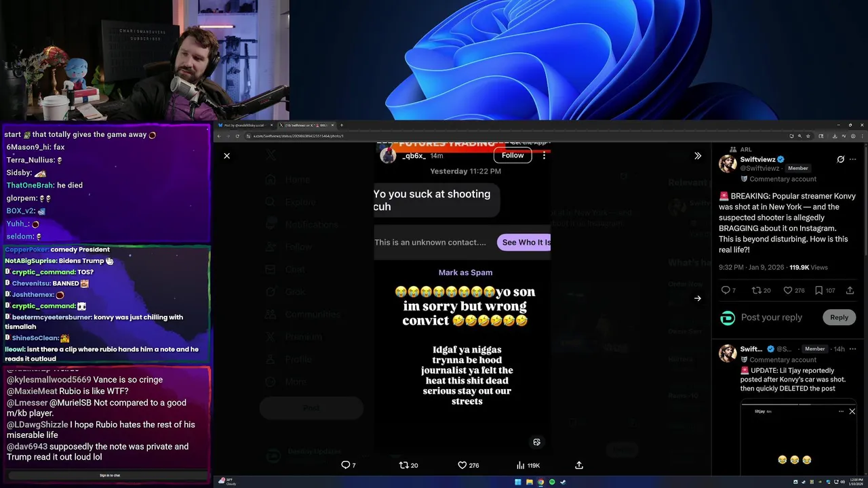The width and height of the screenshot is (868, 488).
Task: Open three-dot menu on embedded liltjay media
Action: pos(841,411)
